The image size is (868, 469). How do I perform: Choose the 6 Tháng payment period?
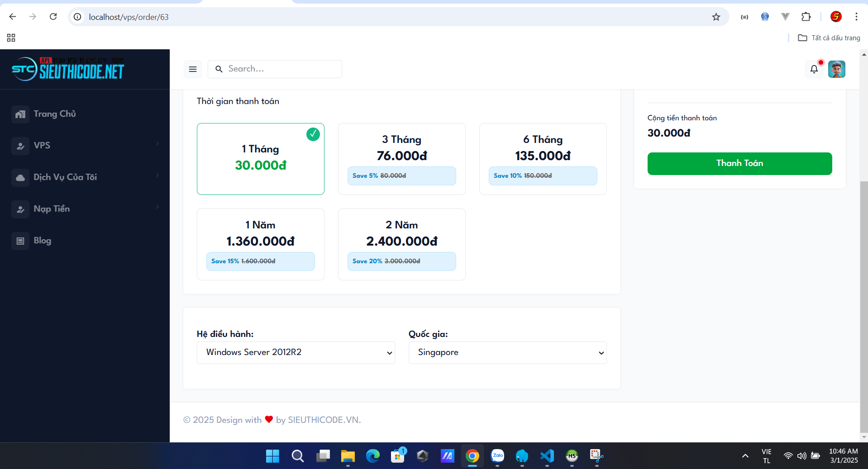coord(543,158)
